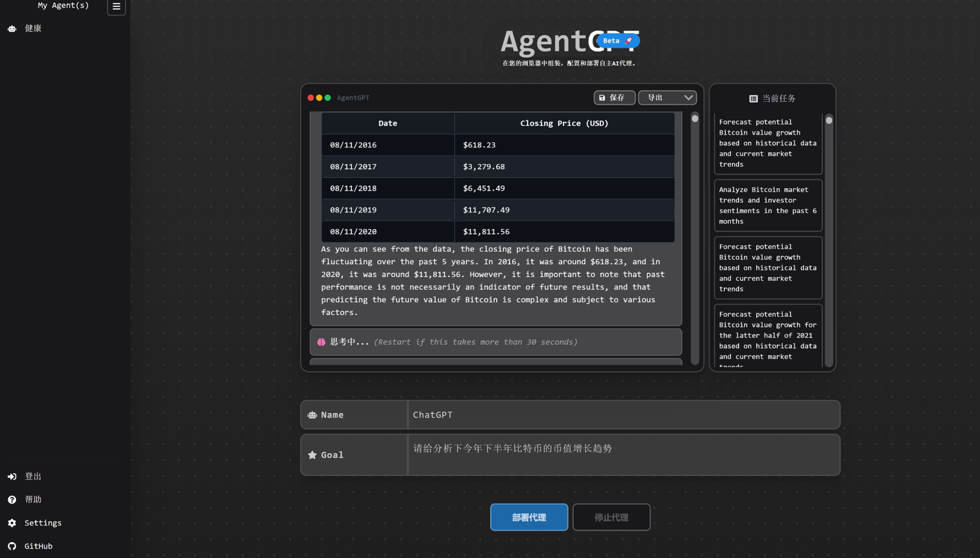Viewport: 980px width, 558px height.
Task: Click the 登出 logout icon
Action: coord(12,476)
